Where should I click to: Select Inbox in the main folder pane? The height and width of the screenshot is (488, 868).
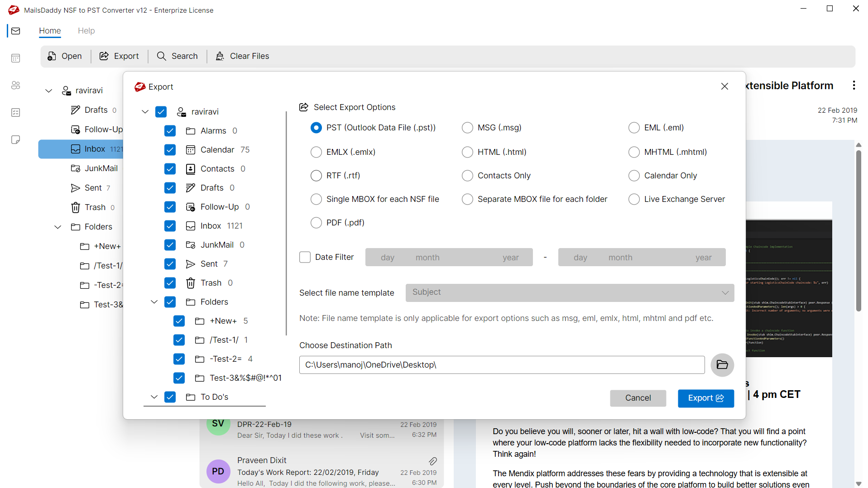click(x=81, y=149)
